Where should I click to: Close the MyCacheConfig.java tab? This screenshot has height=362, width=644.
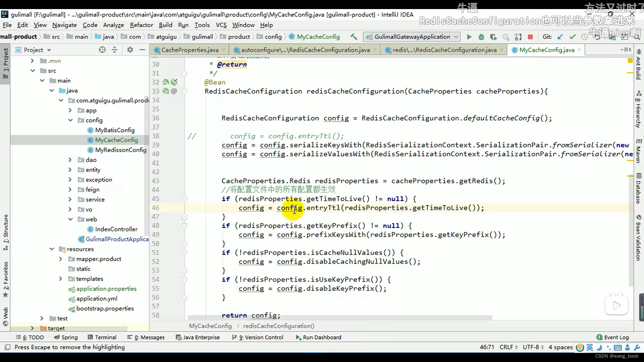click(x=579, y=50)
